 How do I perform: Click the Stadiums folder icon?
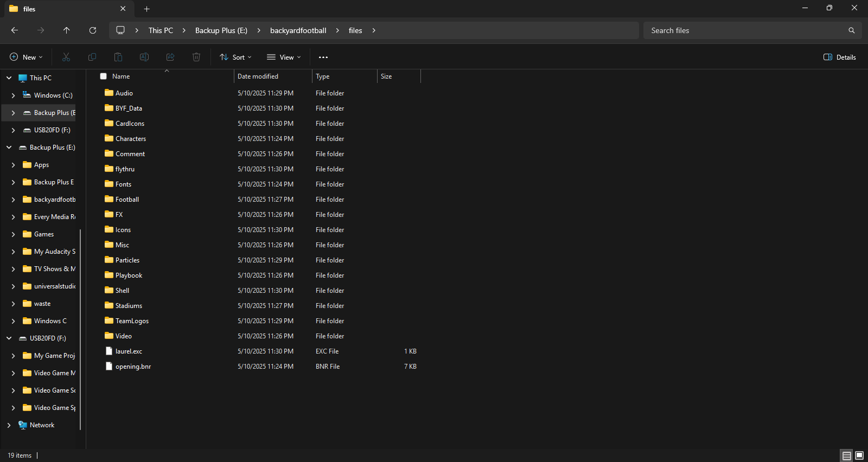[109, 306]
